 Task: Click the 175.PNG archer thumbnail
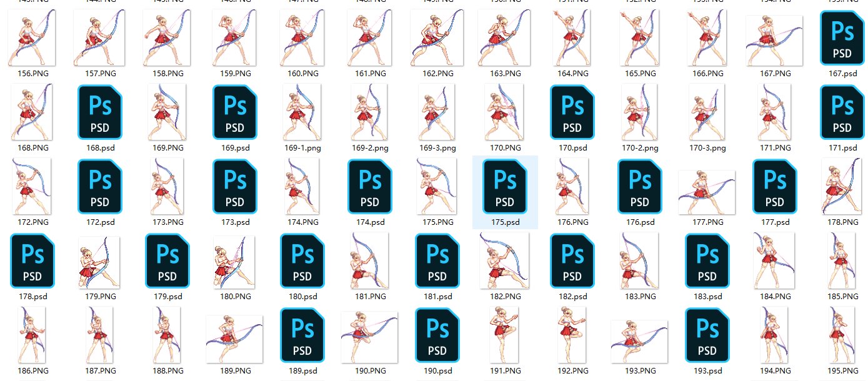[437, 186]
